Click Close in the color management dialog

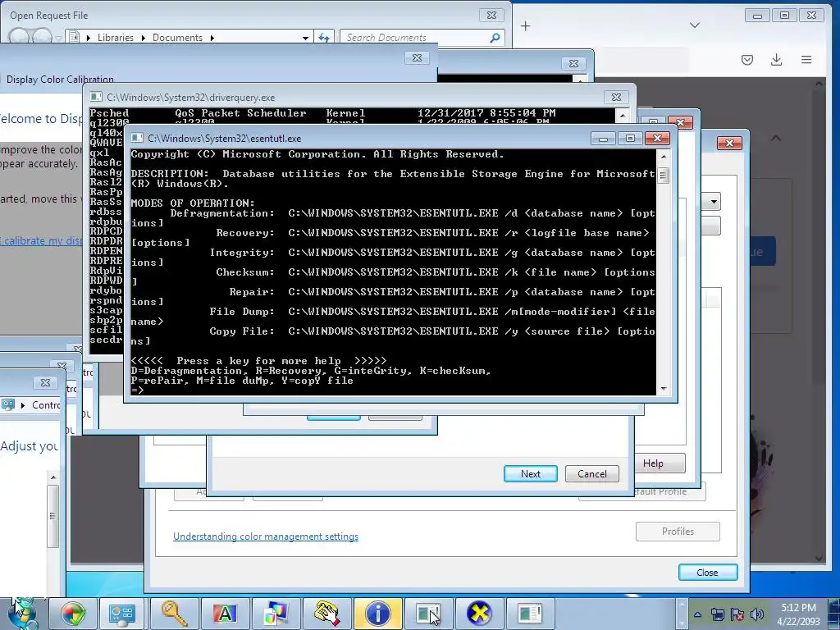point(707,572)
